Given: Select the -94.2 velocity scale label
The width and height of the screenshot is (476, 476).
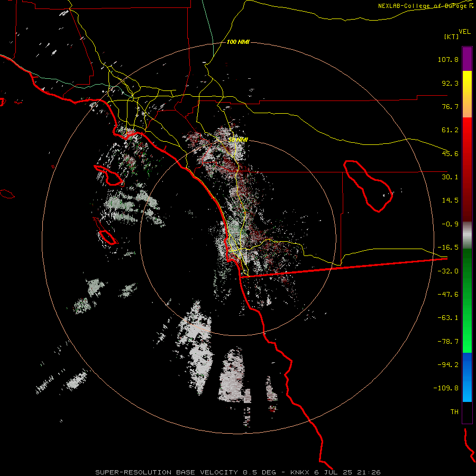Looking at the screenshot, I should pos(448,364).
